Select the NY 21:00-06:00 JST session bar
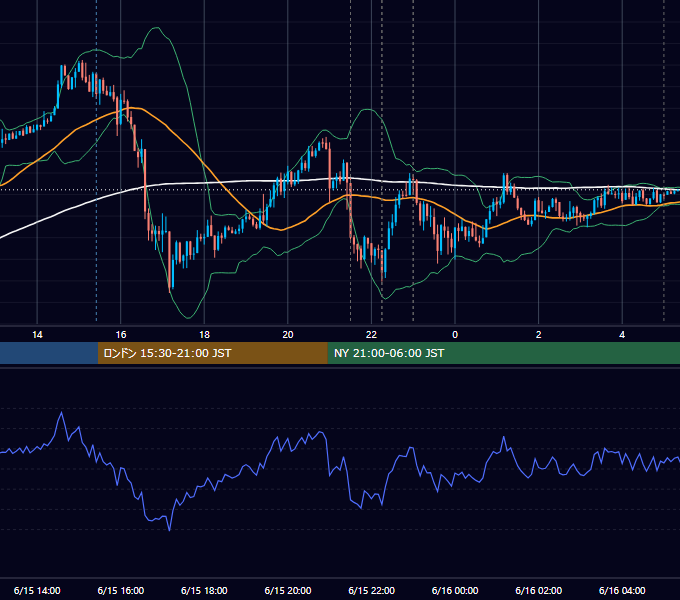Image resolution: width=680 pixels, height=600 pixels. [503, 353]
